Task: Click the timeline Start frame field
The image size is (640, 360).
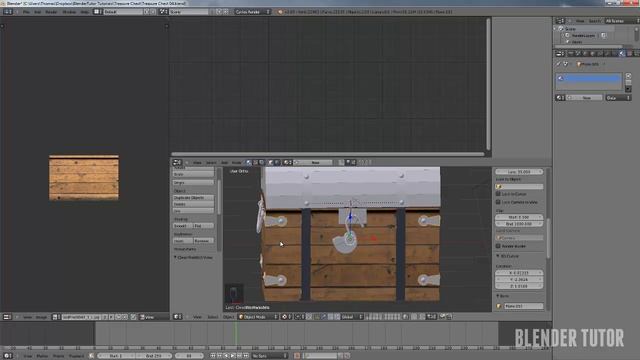Action: (116, 356)
